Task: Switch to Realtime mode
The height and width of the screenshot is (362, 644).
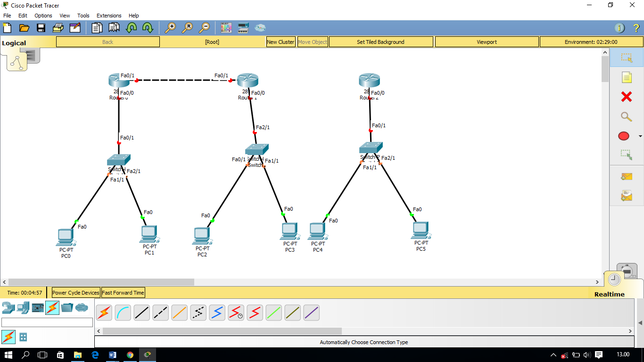Action: (614, 279)
